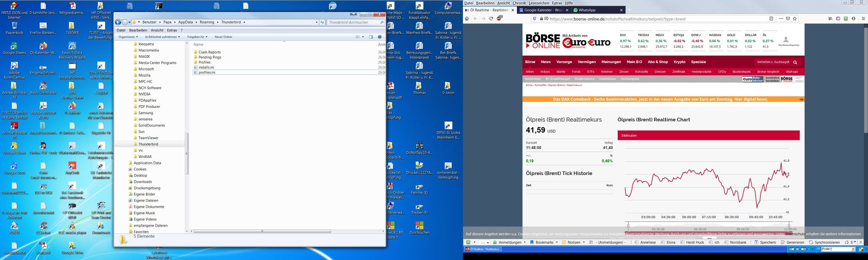
Task: Open the [Profile1] combo box
Action: (x=837, y=249)
